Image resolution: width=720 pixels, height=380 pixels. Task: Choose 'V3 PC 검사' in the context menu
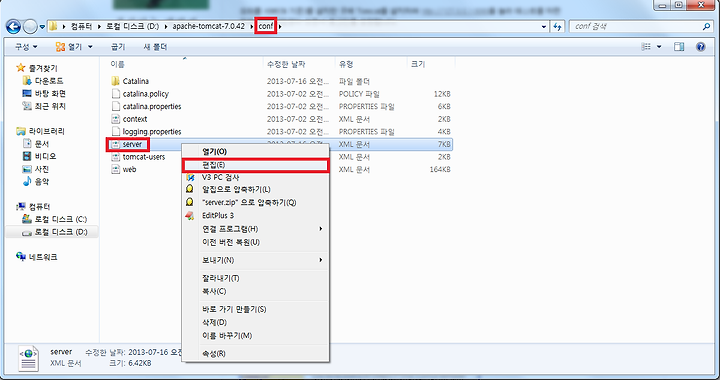(256, 177)
